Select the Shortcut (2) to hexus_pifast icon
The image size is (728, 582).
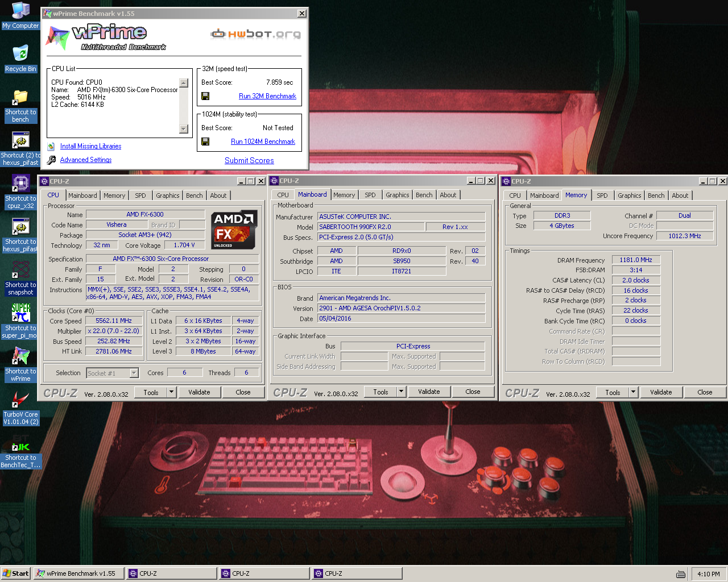tap(20, 149)
